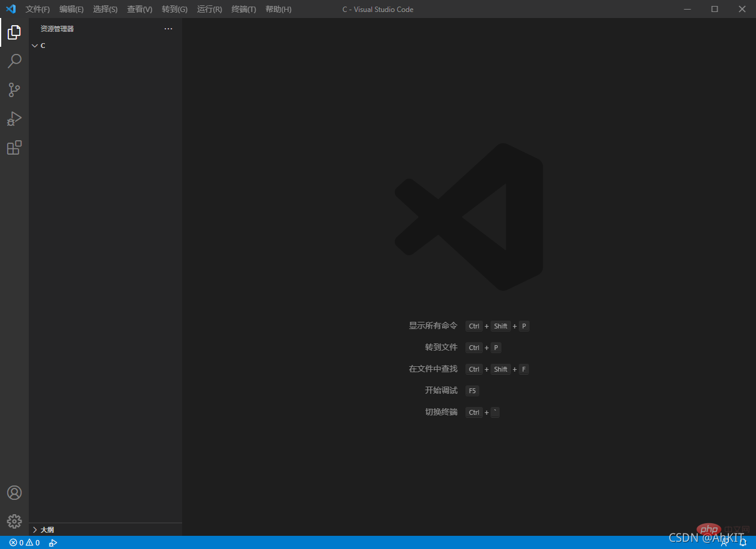Open the Run and Debug view
Screen dimensions: 756x549
[14, 119]
